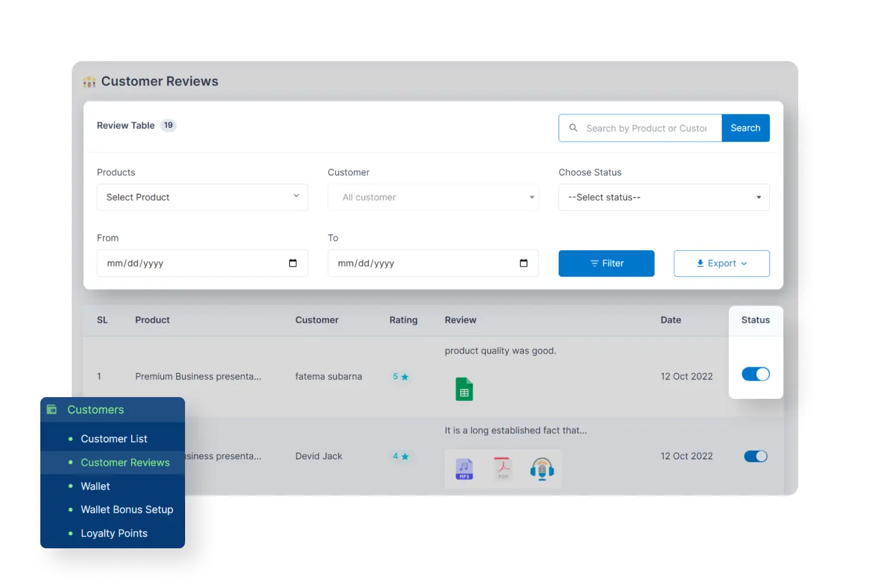Select Wallet Bonus Setup in the Customers menu
This screenshot has width=870, height=588.
coord(126,509)
